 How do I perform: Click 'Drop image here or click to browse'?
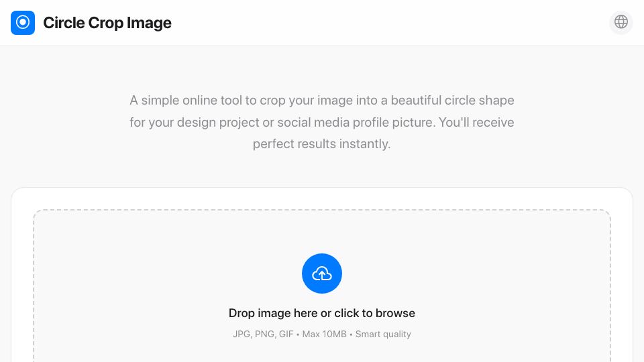click(321, 313)
